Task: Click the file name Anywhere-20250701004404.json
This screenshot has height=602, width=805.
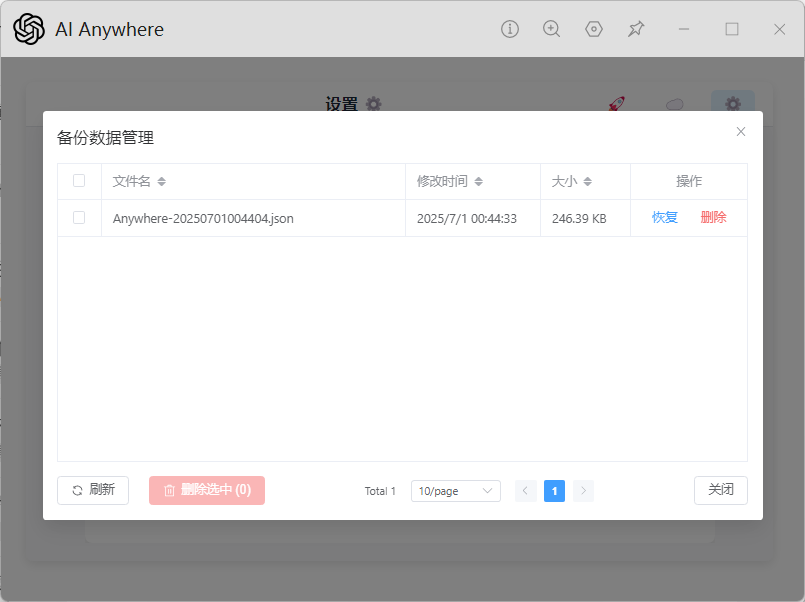Action: (203, 219)
